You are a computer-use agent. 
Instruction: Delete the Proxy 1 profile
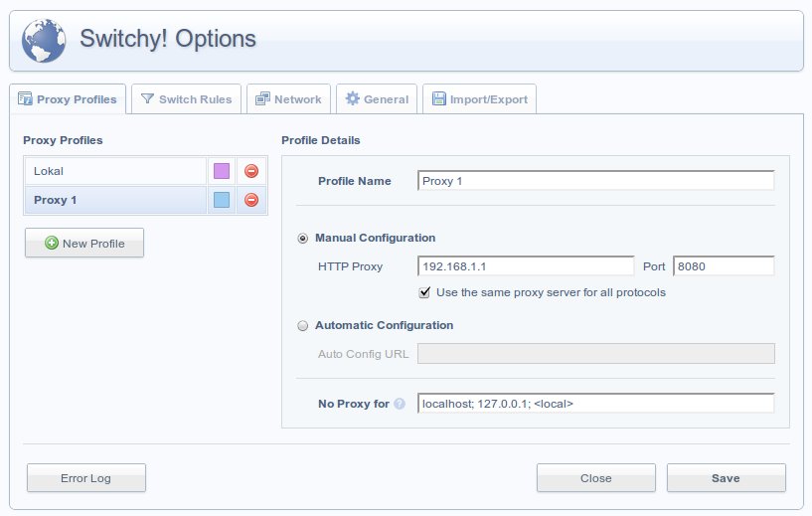pos(251,200)
